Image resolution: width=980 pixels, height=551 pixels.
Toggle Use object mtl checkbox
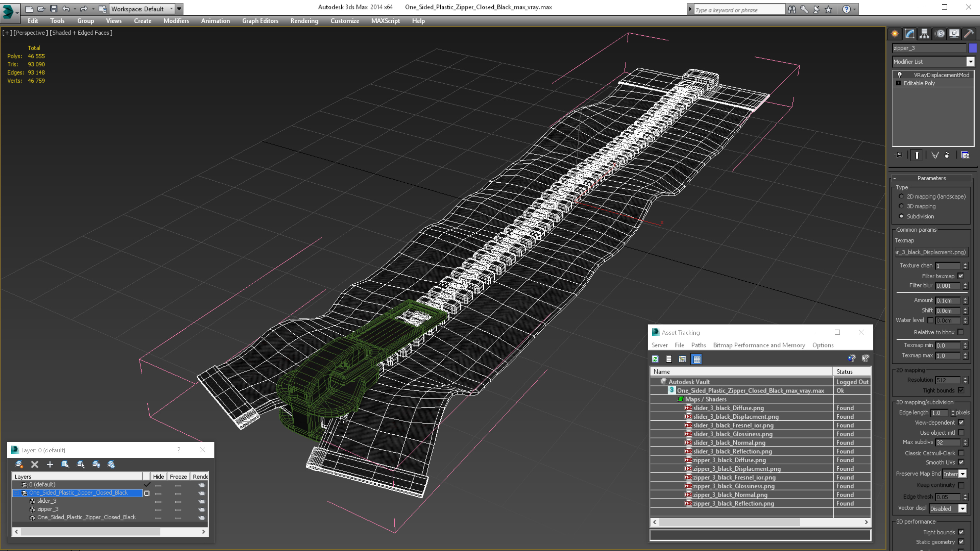coord(961,433)
